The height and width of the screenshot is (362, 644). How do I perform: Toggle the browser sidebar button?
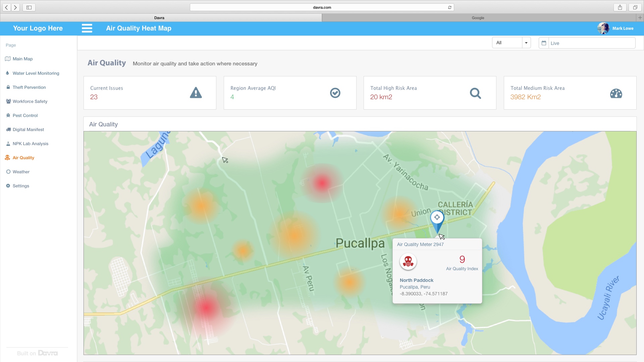click(x=29, y=7)
